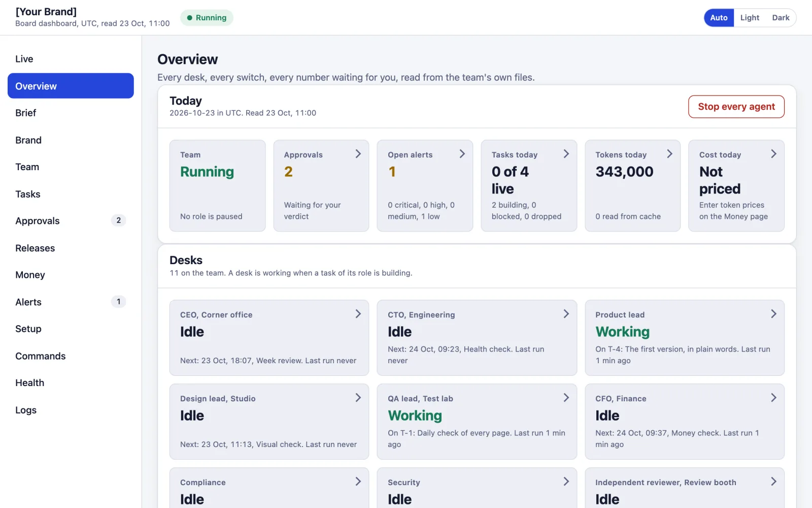The height and width of the screenshot is (508, 812).
Task: Expand the CTO, Engineering desk chevron
Action: pyautogui.click(x=566, y=314)
